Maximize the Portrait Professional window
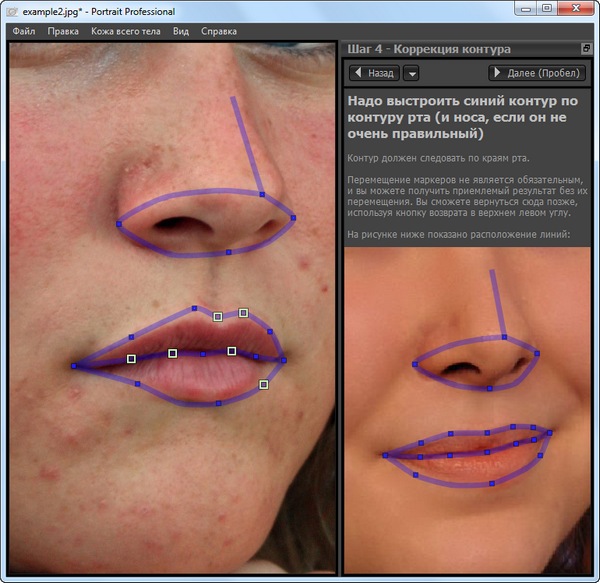The width and height of the screenshot is (600, 583). point(547,10)
